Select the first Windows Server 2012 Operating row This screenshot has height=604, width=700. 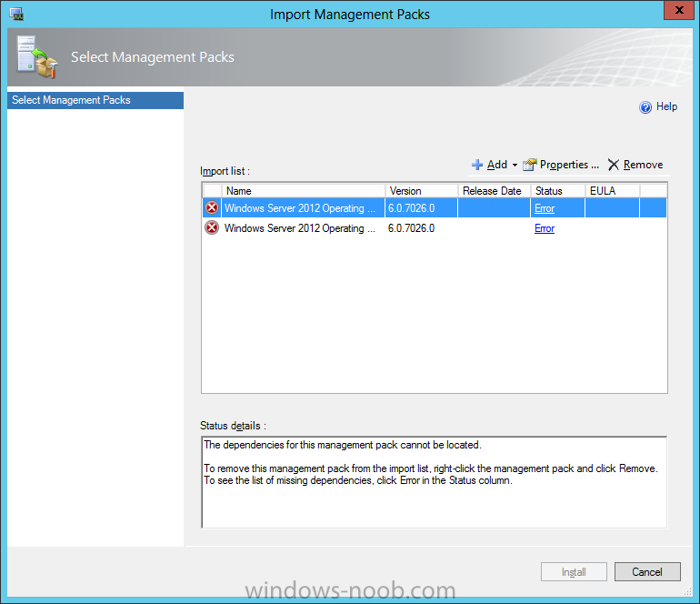(435, 208)
